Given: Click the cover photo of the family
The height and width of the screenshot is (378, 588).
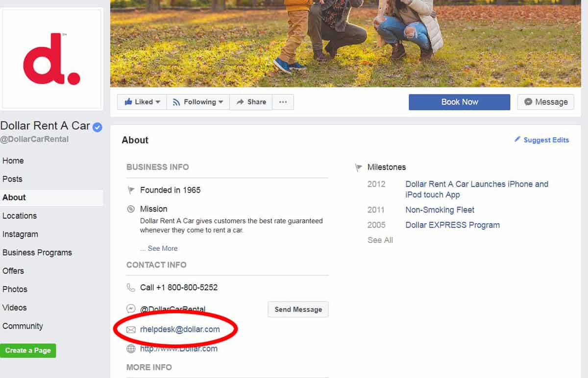Looking at the screenshot, I should [345, 43].
